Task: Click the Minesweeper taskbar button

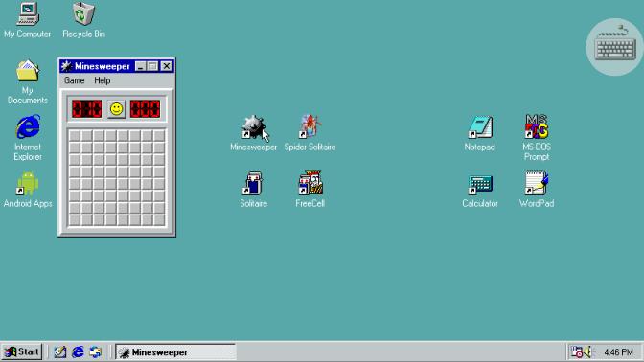Action: (x=175, y=352)
